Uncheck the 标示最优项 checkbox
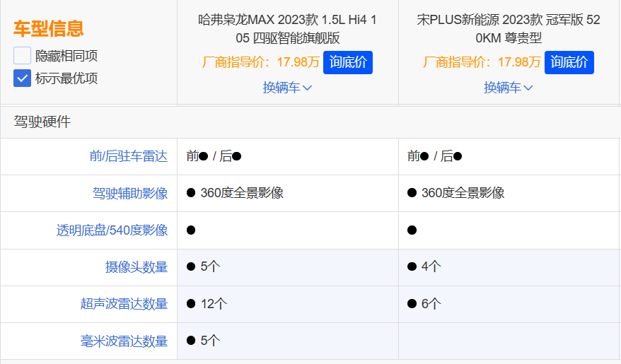The width and height of the screenshot is (621, 364). [22, 78]
